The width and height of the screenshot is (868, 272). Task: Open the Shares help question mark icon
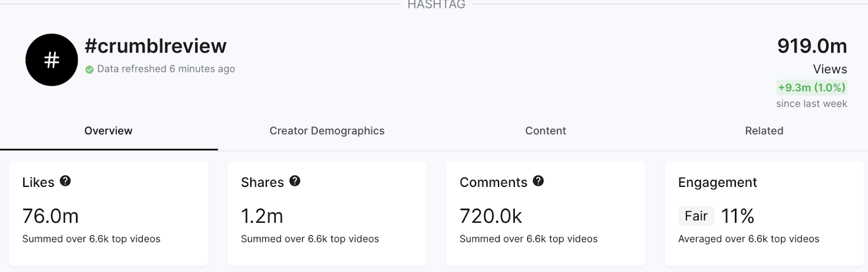(295, 181)
